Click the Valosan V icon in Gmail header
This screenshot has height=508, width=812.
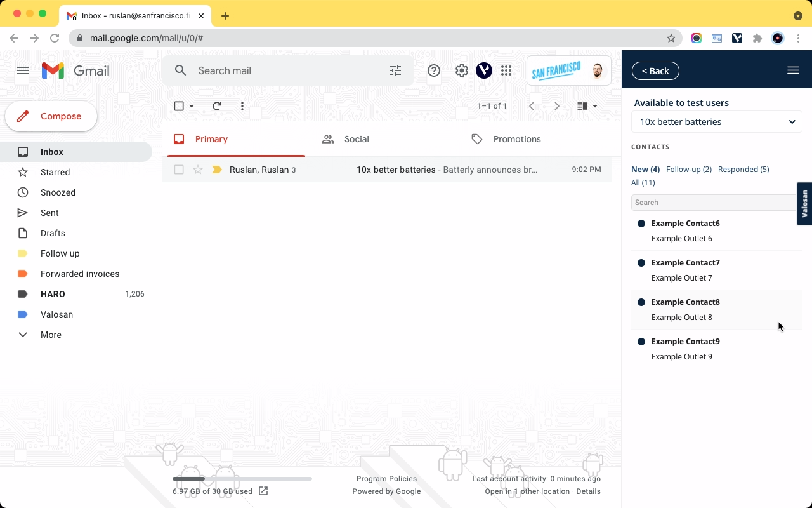(484, 70)
